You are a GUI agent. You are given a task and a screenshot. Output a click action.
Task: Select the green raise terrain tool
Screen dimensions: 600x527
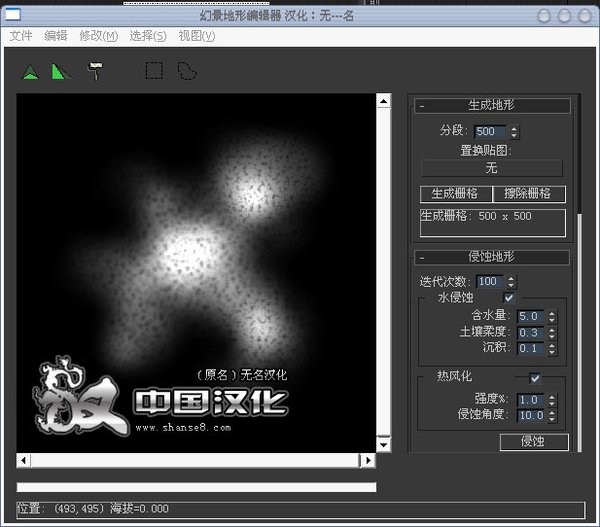tap(31, 71)
